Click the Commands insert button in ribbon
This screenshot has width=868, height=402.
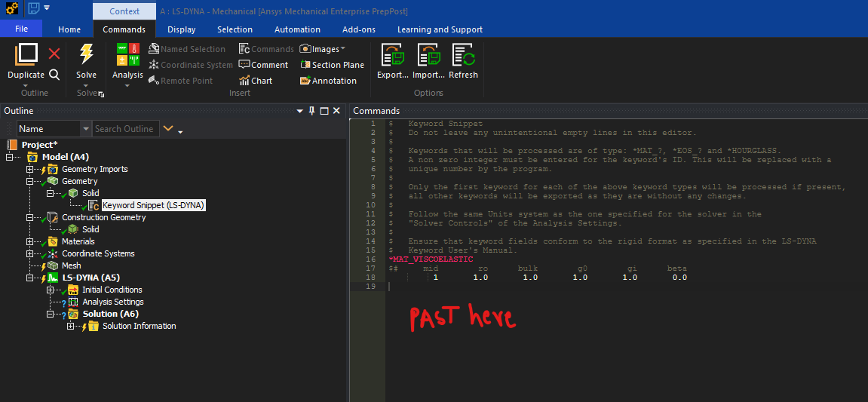coord(266,49)
